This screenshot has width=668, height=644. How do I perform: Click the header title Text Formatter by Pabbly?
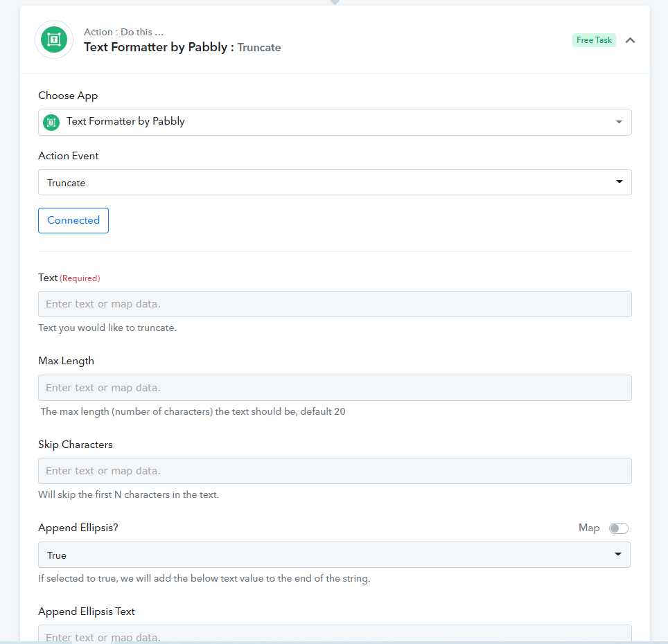155,47
